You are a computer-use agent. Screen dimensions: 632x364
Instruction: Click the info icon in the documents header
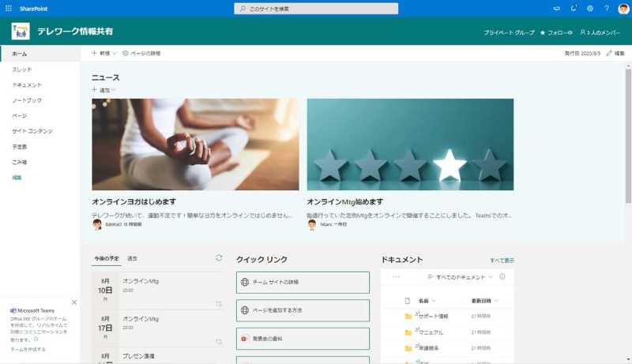502,276
